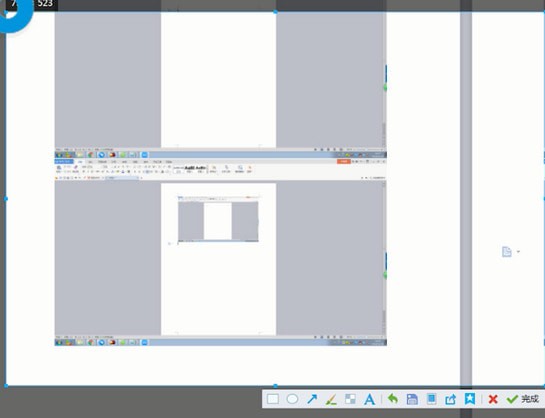
Task: Click the small nested screenshot thumbnail
Action: click(x=218, y=219)
